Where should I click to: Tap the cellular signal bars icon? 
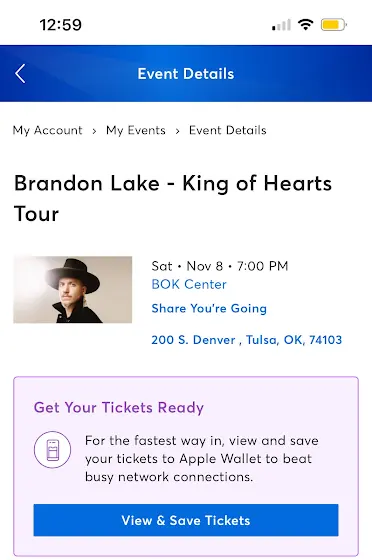click(x=281, y=25)
